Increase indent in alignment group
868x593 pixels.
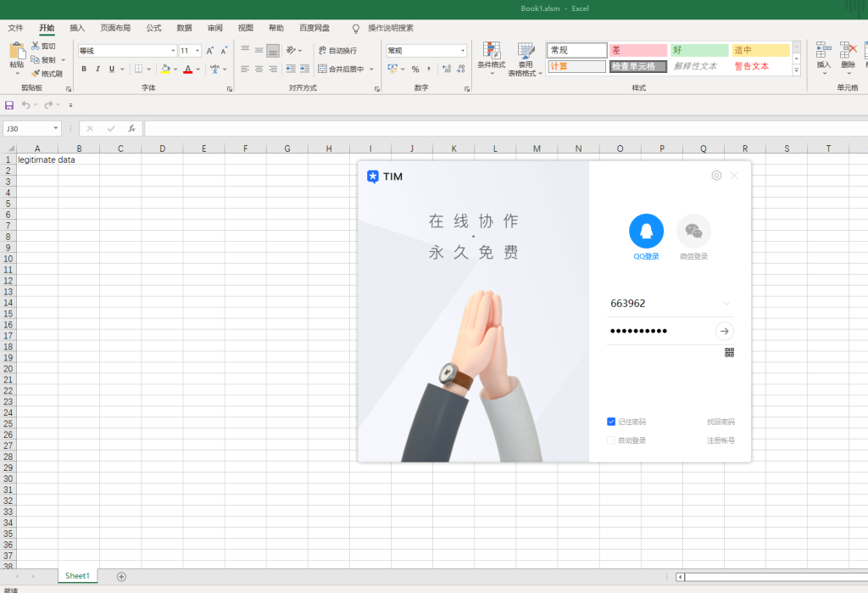tap(304, 69)
